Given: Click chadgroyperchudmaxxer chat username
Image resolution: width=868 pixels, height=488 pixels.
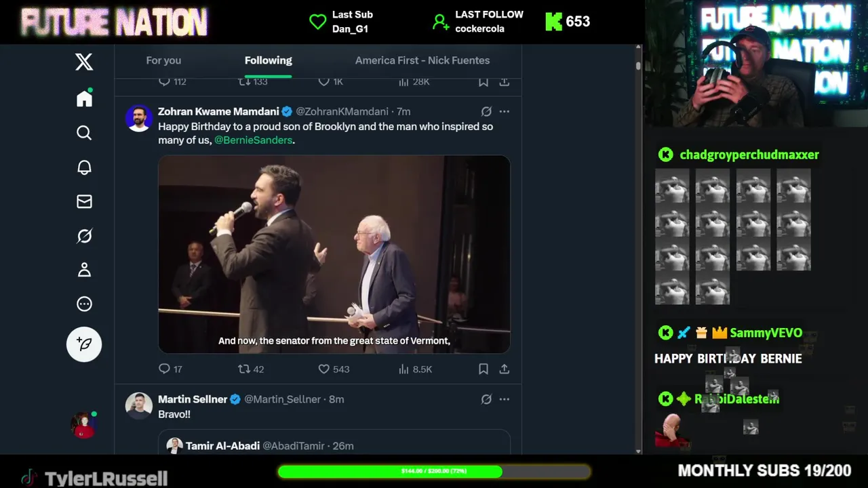Looking at the screenshot, I should (x=749, y=155).
